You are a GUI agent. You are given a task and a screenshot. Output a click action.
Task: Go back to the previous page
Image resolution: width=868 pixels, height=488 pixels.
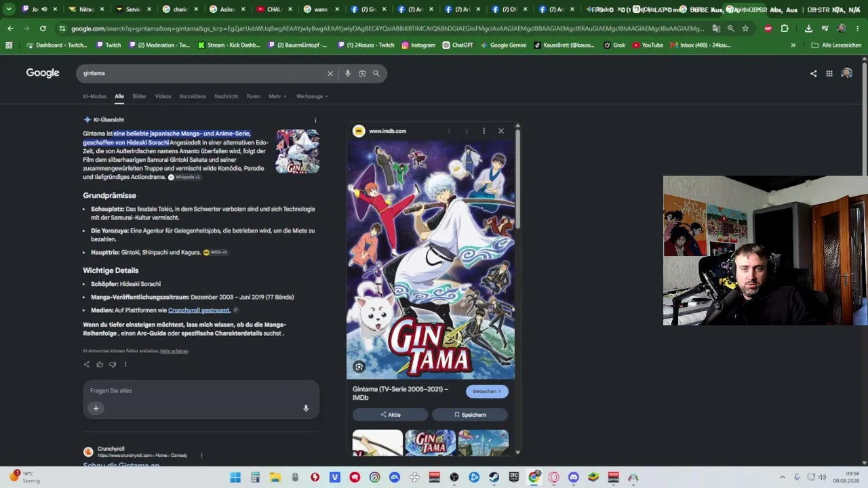click(x=10, y=28)
